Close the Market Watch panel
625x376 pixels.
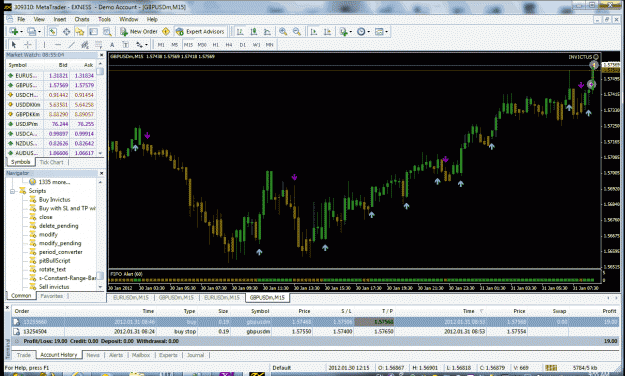click(101, 55)
